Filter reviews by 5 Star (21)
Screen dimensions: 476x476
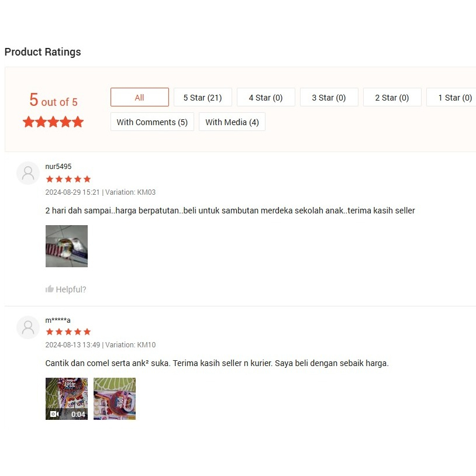coord(202,98)
